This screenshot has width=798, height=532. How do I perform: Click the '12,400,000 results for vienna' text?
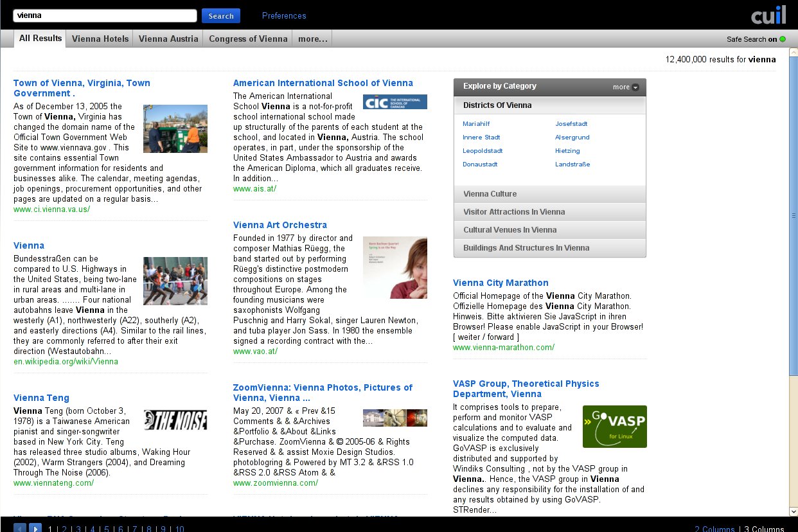pos(720,59)
